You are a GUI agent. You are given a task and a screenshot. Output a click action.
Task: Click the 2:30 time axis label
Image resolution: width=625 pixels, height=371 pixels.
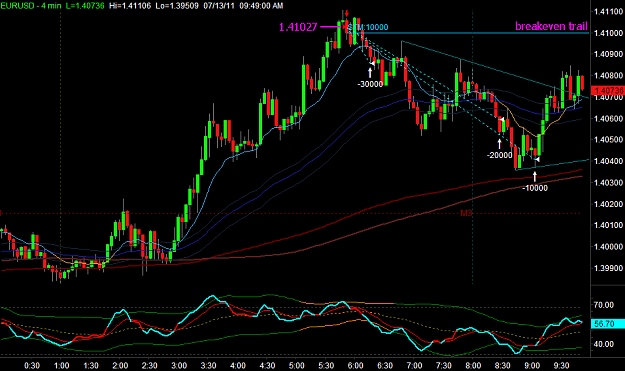pyautogui.click(x=150, y=365)
